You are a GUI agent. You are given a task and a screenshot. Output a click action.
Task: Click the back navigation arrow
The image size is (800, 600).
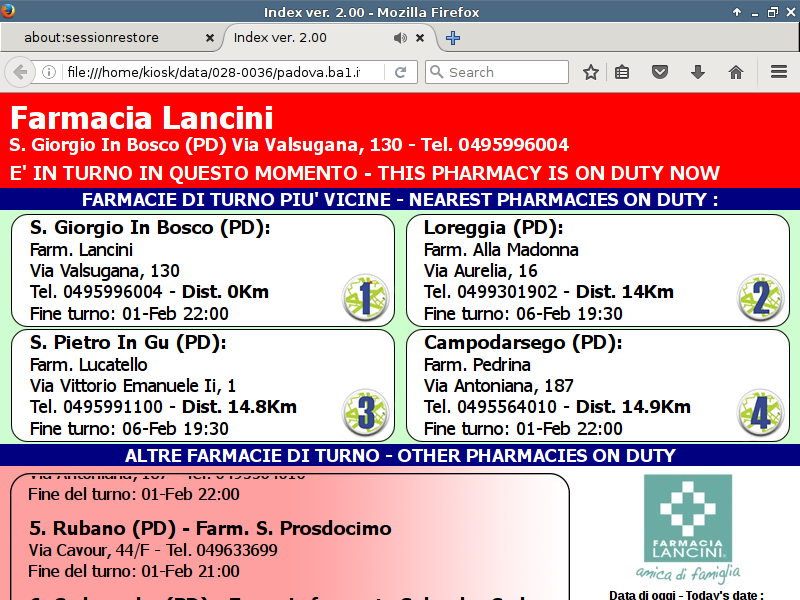(x=20, y=72)
